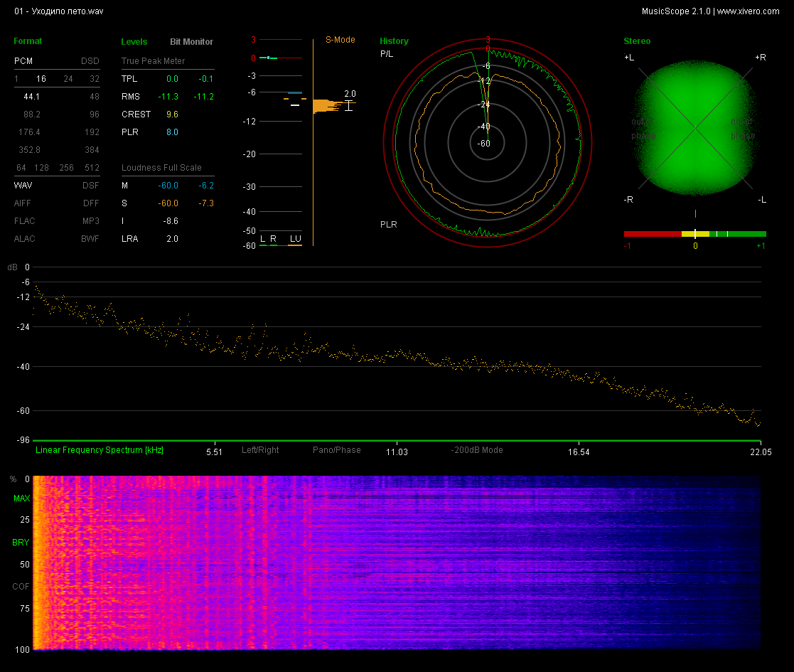Enable Pano/Phase spectrum mode
The width and height of the screenshot is (794, 672).
(x=337, y=449)
